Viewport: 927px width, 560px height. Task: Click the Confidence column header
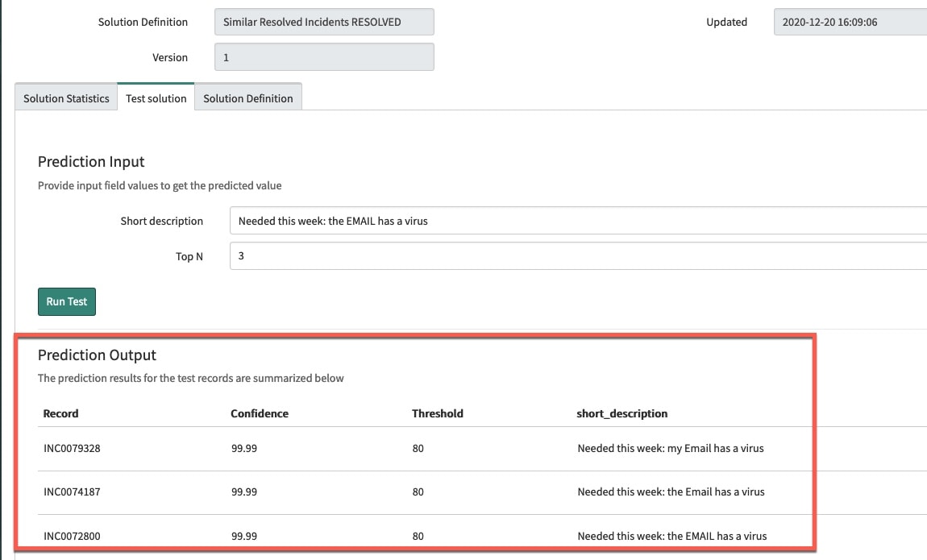point(260,413)
